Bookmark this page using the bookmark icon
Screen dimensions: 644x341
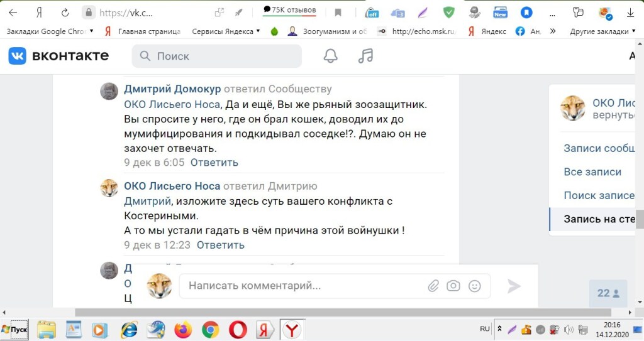pyautogui.click(x=338, y=12)
